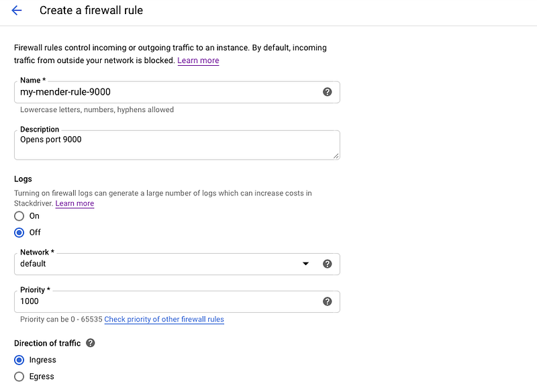Viewport: 537px width, 392px height.
Task: Click the "Create a firewall rule" page title
Action: point(91,11)
